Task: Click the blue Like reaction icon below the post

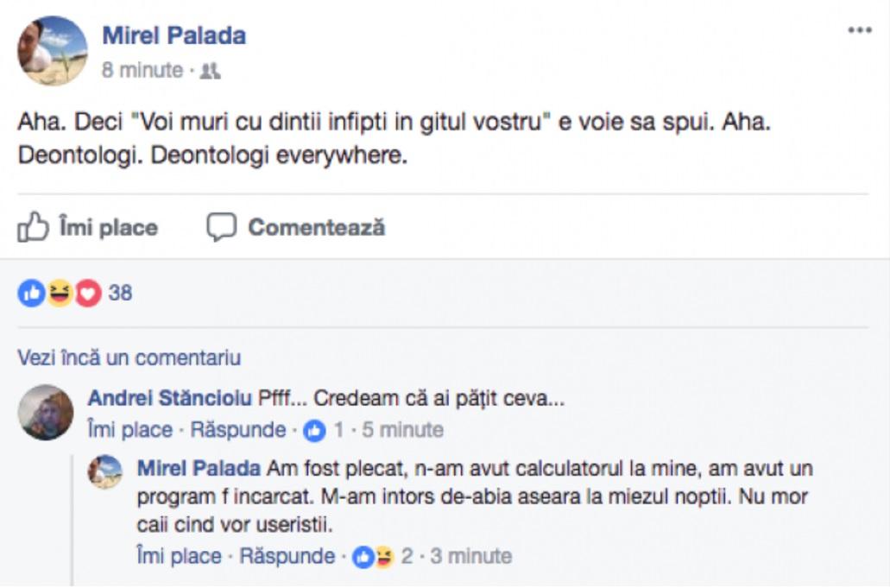Action: pos(30,294)
